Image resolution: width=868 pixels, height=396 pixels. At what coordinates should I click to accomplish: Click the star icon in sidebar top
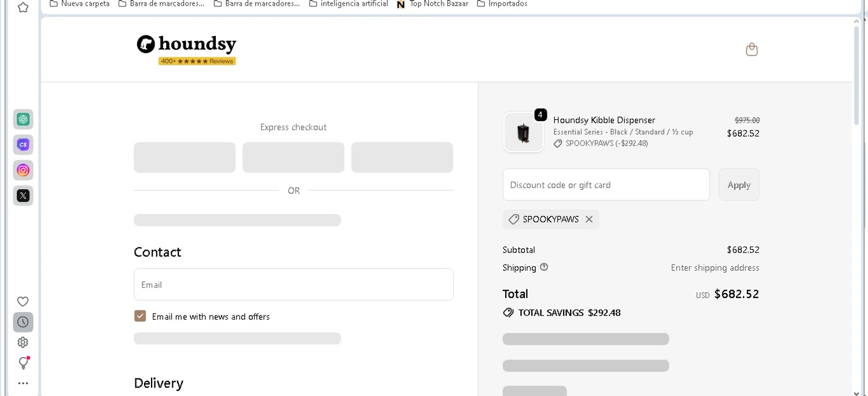(23, 8)
